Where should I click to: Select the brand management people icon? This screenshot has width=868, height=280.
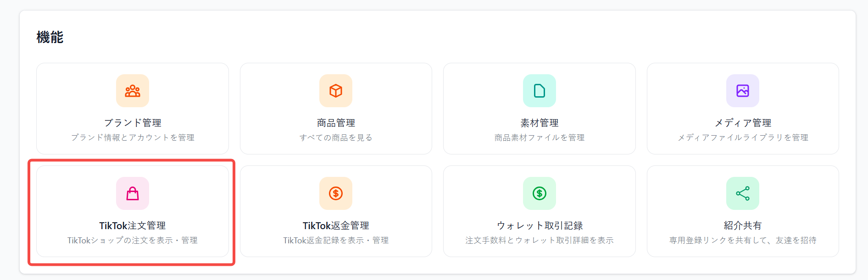coord(132,91)
